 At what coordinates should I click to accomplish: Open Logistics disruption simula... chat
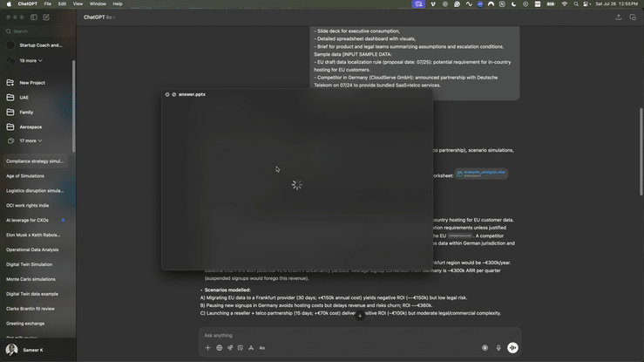point(35,191)
